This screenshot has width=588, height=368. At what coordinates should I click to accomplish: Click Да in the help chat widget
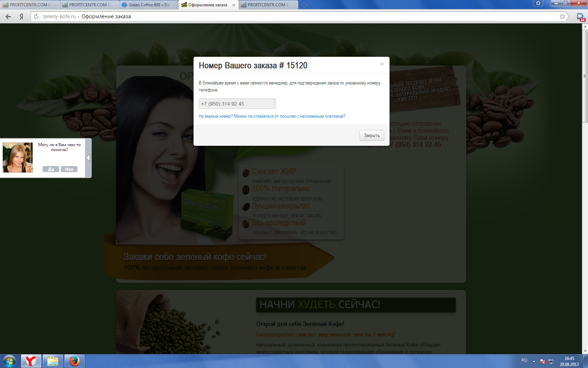(51, 169)
